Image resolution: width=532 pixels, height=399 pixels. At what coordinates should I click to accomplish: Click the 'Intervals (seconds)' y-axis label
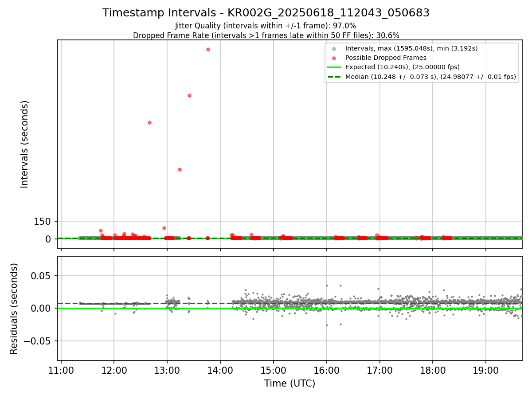pos(25,144)
